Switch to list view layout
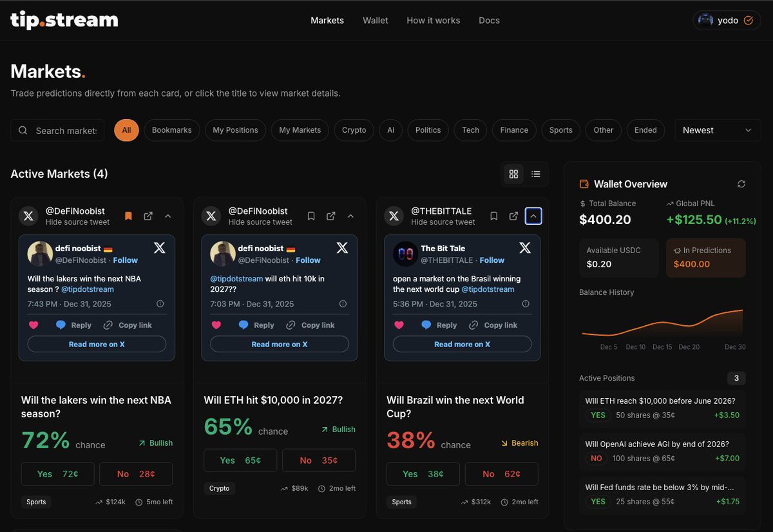 [x=536, y=174]
